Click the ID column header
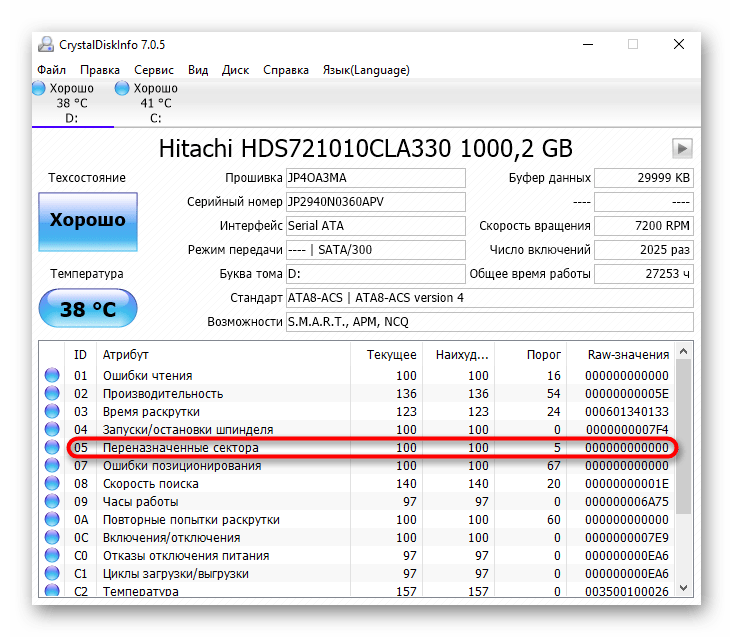The width and height of the screenshot is (733, 637). [x=80, y=355]
